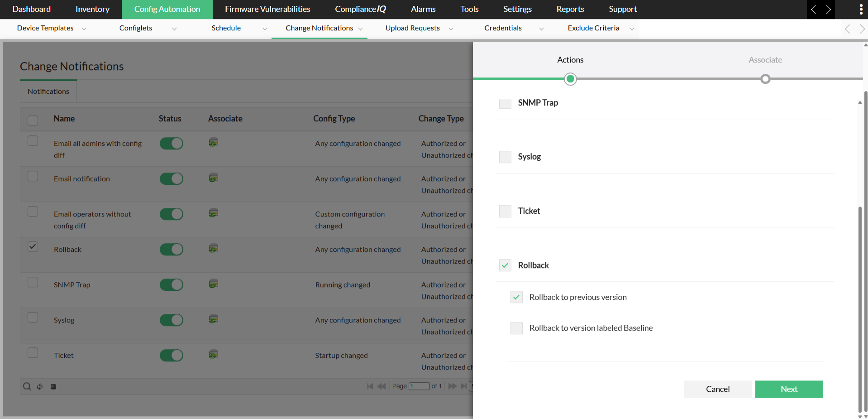The height and width of the screenshot is (419, 868).
Task: Click the refresh icon below the notifications table
Action: pyautogui.click(x=40, y=386)
